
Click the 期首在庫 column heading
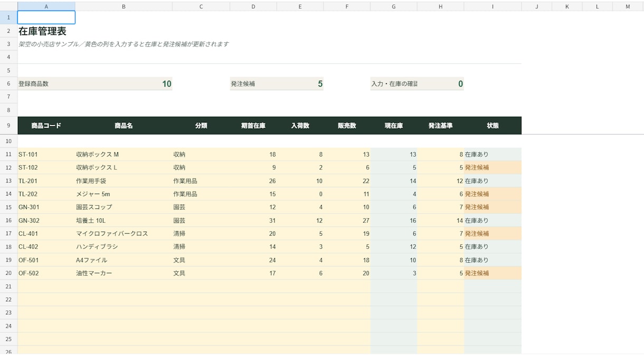click(253, 126)
